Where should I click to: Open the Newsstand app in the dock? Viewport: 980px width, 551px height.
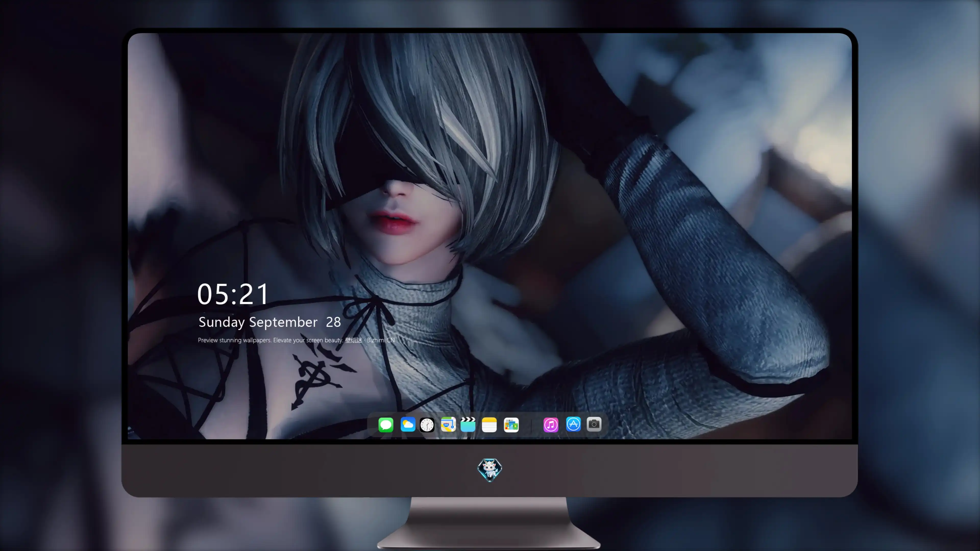click(511, 425)
